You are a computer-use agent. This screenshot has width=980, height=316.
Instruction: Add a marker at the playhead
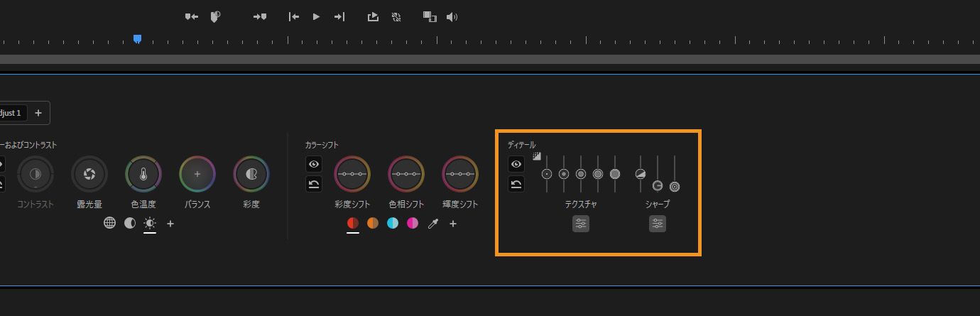(216, 16)
